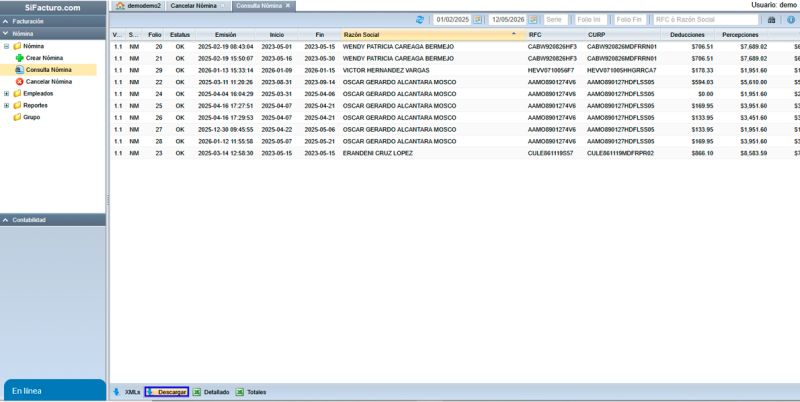800x402 pixels.
Task: Export the Detallado Excel report
Action: click(211, 392)
